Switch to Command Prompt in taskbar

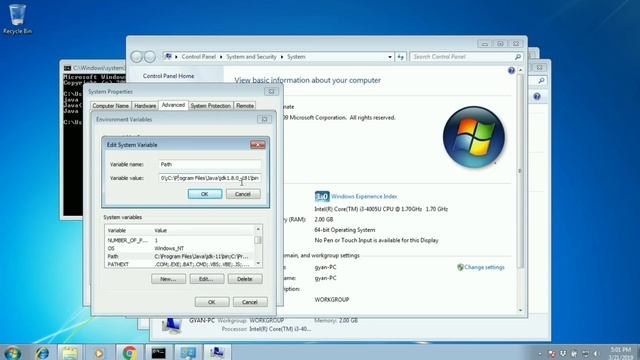coord(158,353)
